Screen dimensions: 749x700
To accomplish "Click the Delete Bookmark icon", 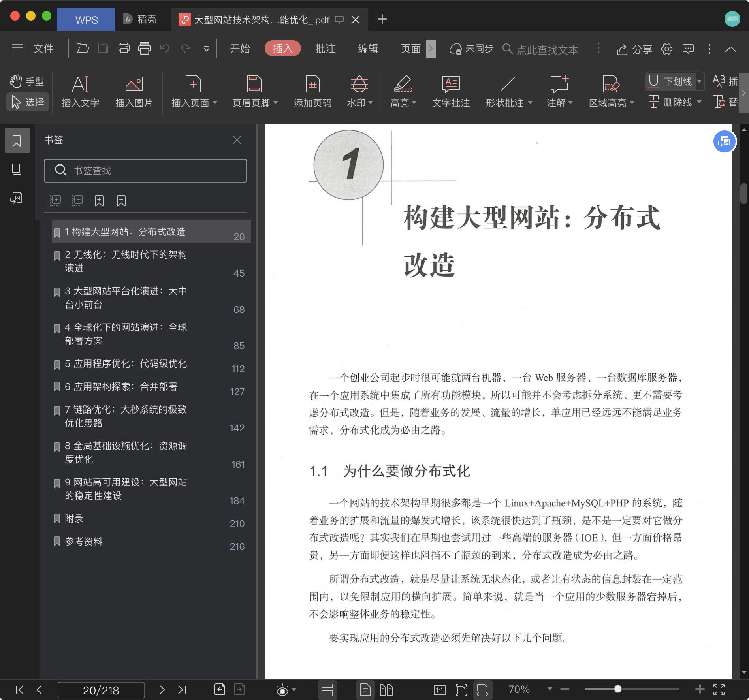I will click(x=121, y=200).
